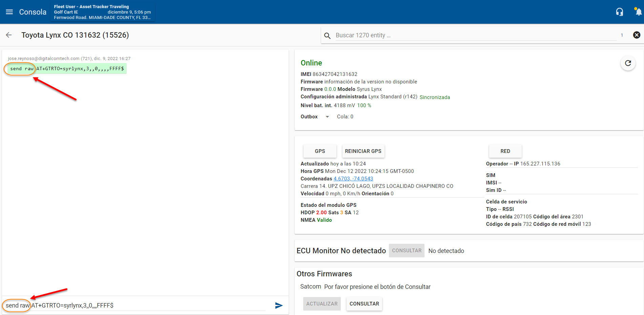Select the sent AT+GTRTO command message

(80, 69)
